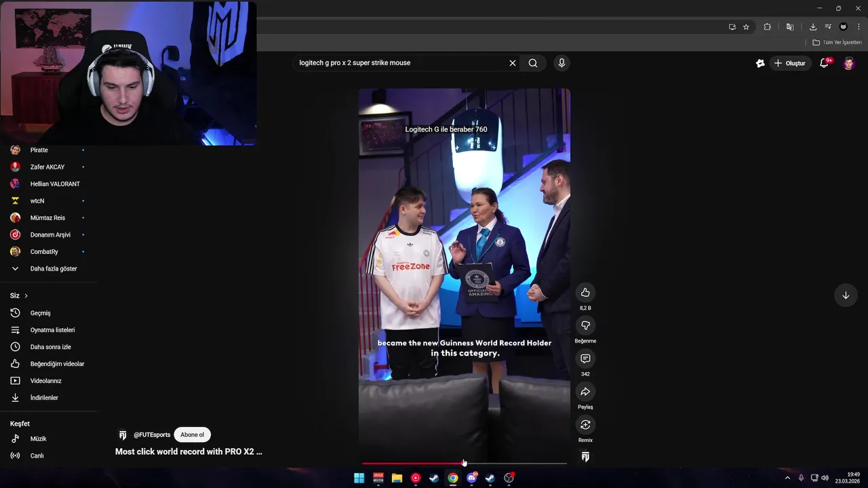
Task: Open Discord from the taskbar
Action: click(x=471, y=478)
